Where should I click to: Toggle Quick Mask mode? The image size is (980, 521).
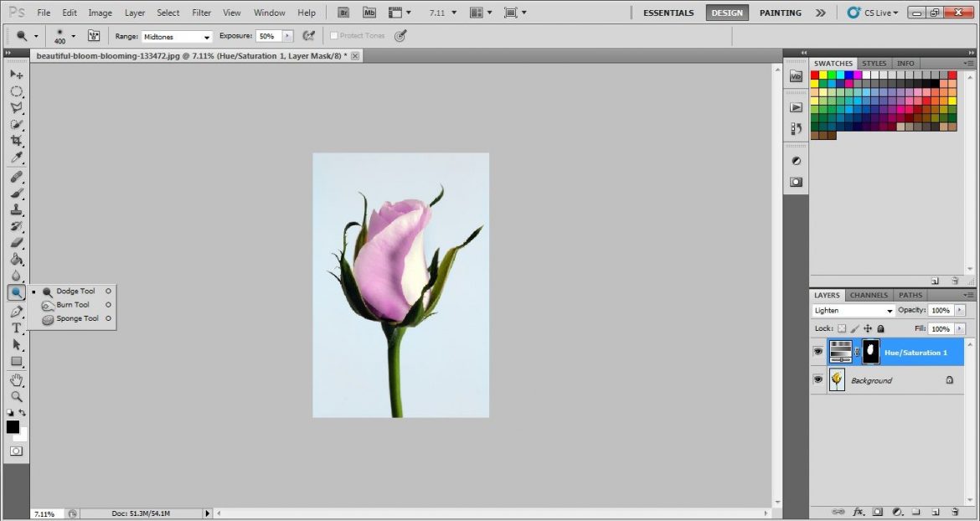16,451
